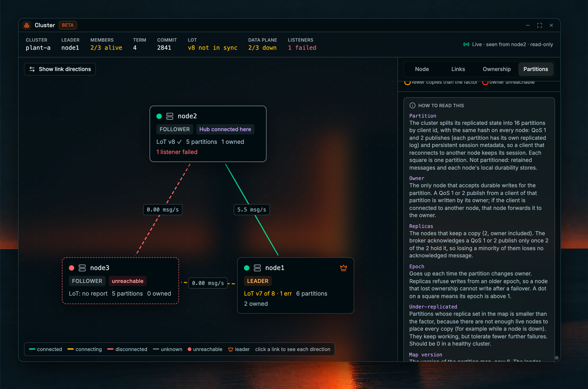Click the '1 failed' listeners value
Screen dimensions: 588x389
(x=302, y=48)
